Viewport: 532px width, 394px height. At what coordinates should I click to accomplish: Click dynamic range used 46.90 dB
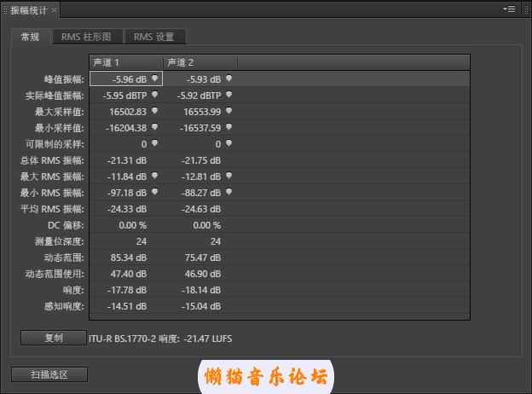tap(203, 274)
